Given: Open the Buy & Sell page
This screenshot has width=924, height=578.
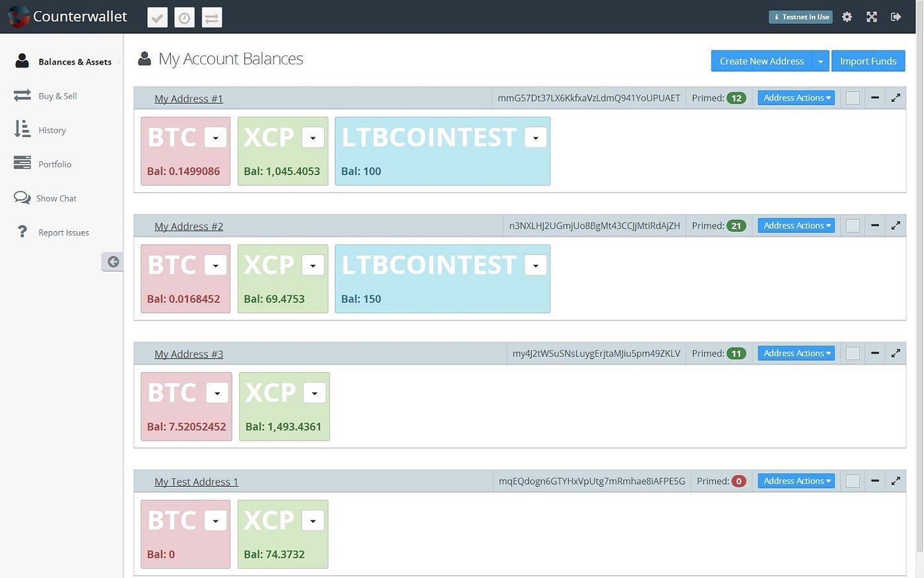Looking at the screenshot, I should tap(45, 96).
